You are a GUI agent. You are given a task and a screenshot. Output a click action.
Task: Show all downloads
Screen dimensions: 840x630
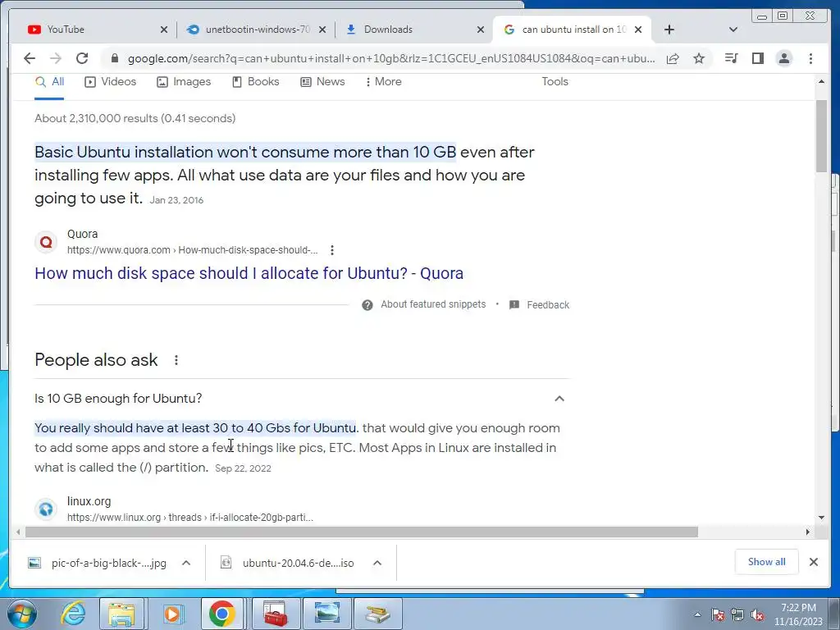(767, 562)
